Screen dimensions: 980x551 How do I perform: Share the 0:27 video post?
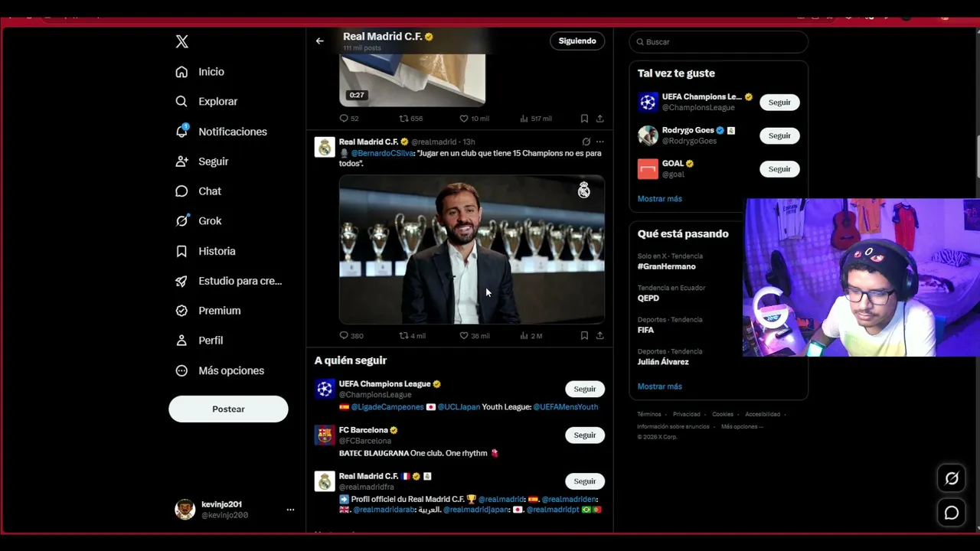tap(599, 119)
